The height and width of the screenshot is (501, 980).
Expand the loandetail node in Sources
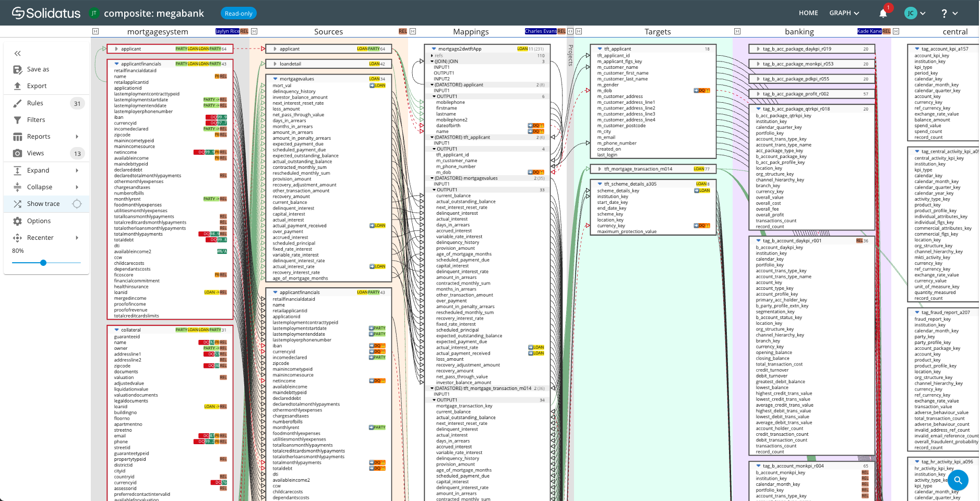[x=274, y=64]
